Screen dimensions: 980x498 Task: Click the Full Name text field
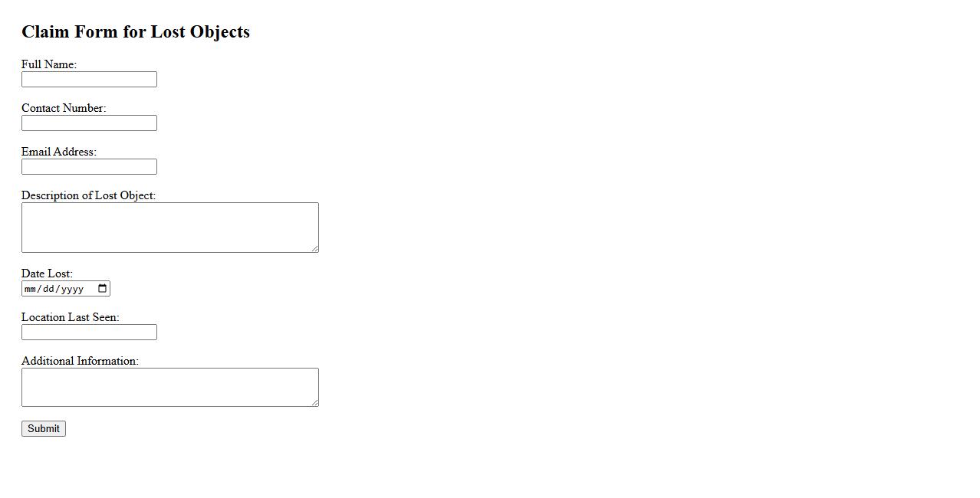pyautogui.click(x=89, y=80)
